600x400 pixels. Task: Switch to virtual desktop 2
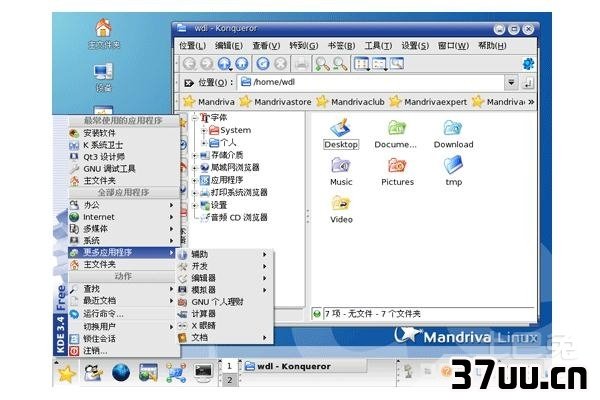(x=229, y=380)
